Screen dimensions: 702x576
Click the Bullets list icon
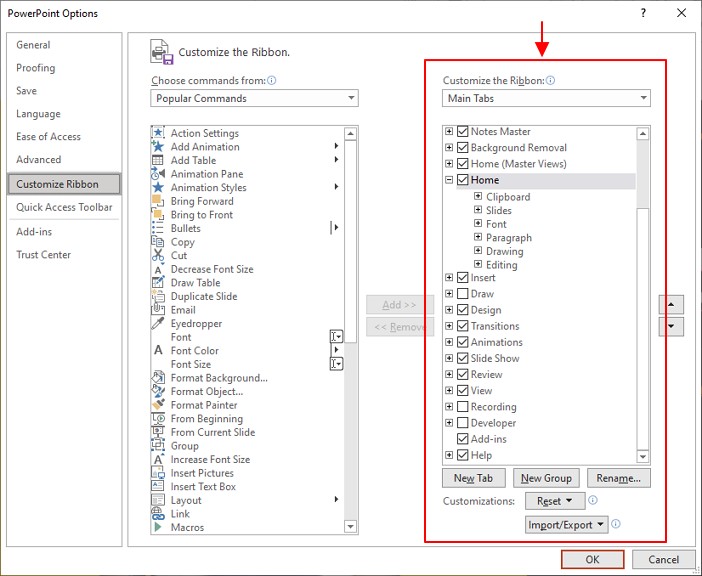(158, 228)
